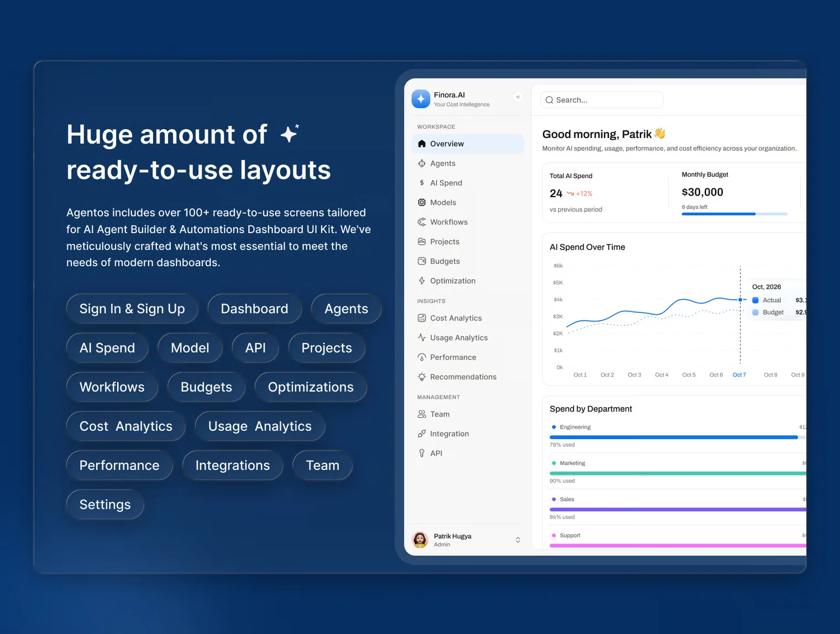This screenshot has width=840, height=634.
Task: Click the Dashboard pill button
Action: [x=255, y=309]
